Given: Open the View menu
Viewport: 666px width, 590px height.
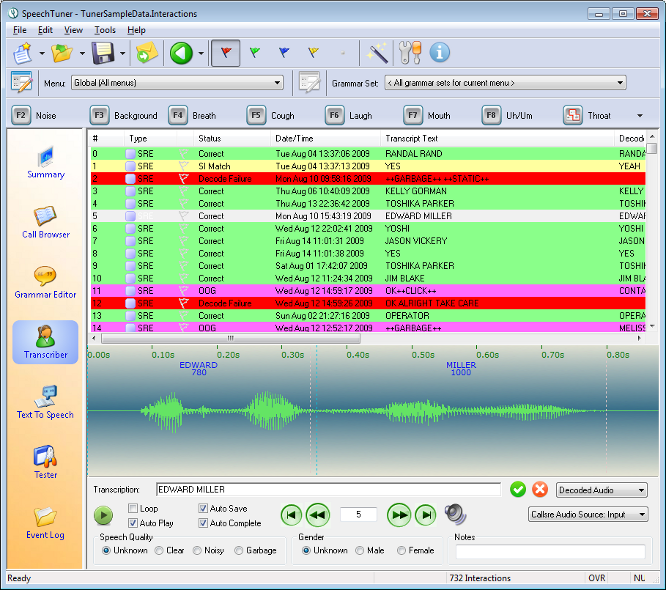Looking at the screenshot, I should point(73,30).
